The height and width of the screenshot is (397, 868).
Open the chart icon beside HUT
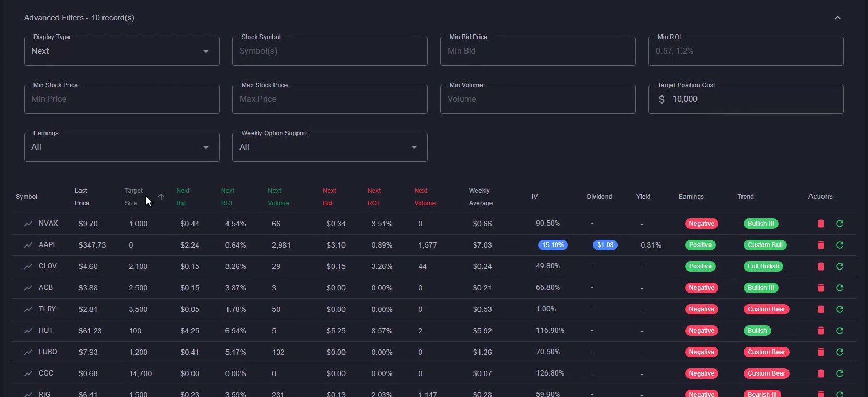coord(28,331)
